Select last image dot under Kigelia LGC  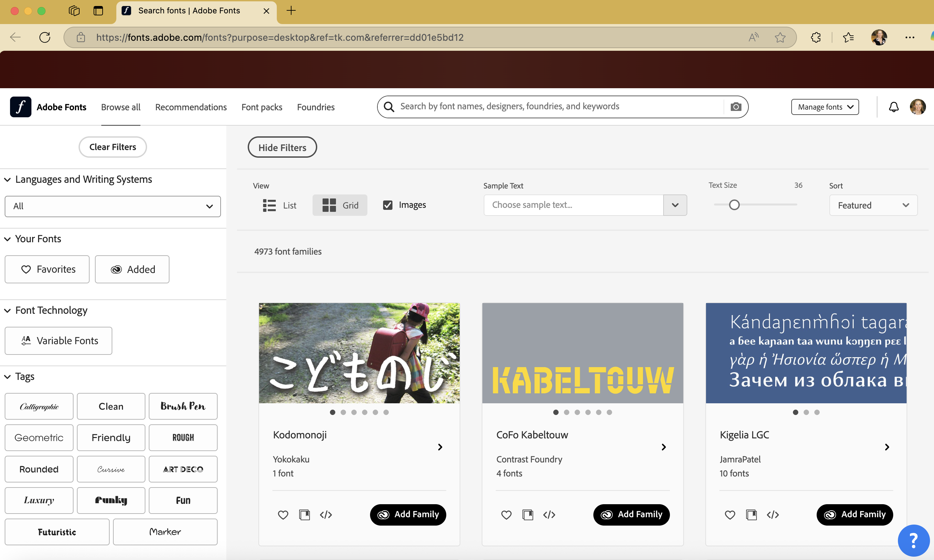[817, 412]
